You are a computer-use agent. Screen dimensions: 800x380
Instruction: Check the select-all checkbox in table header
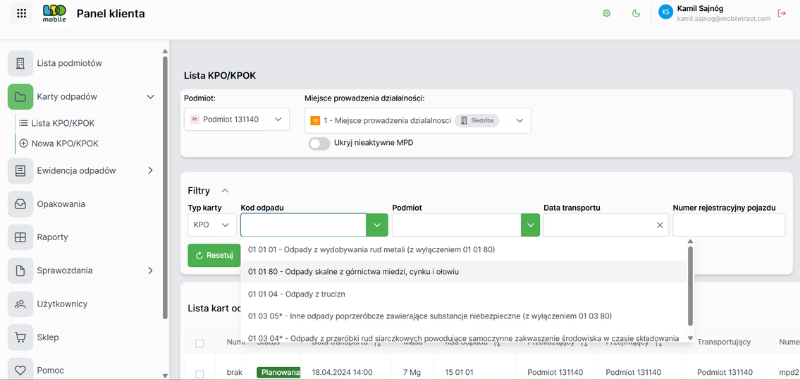(x=199, y=344)
